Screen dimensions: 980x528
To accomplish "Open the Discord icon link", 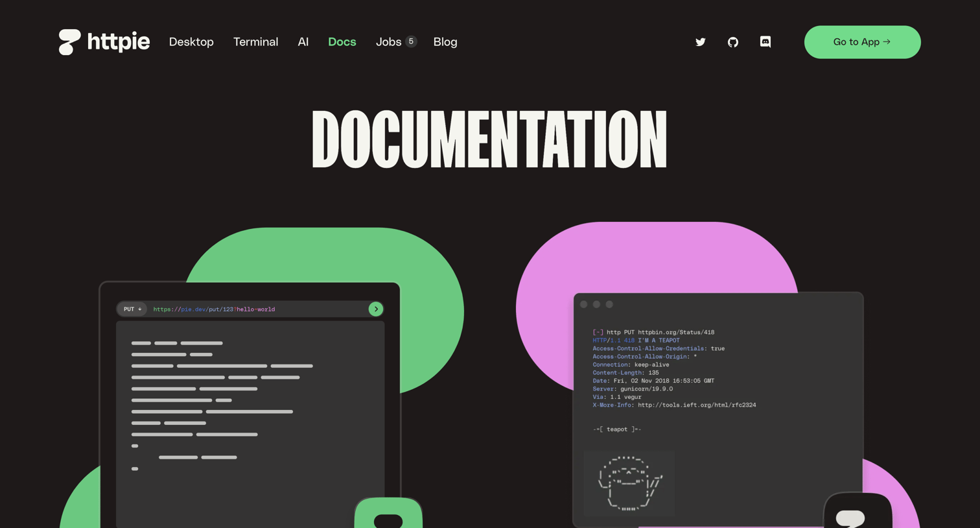I will click(x=765, y=42).
